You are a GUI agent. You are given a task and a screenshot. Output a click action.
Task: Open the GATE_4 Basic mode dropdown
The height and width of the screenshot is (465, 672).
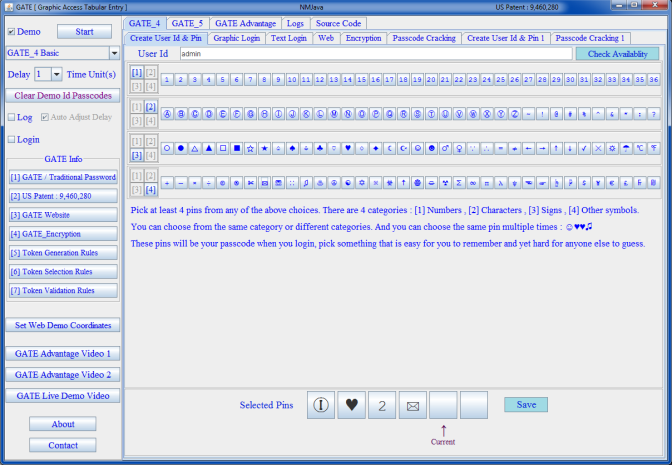(114, 53)
